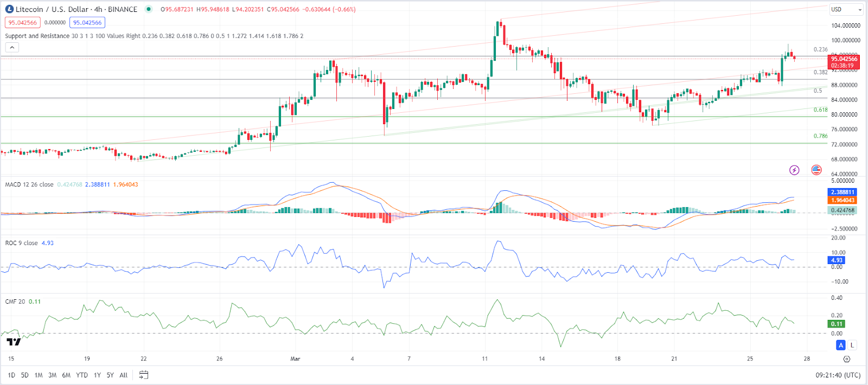Click the blue buy price button 95.042566
Viewport: 868px width, 385px height.
coord(87,23)
